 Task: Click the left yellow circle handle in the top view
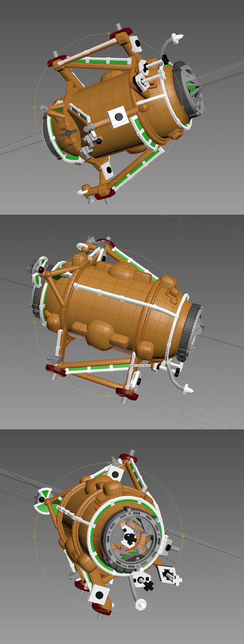pyautogui.click(x=34, y=107)
